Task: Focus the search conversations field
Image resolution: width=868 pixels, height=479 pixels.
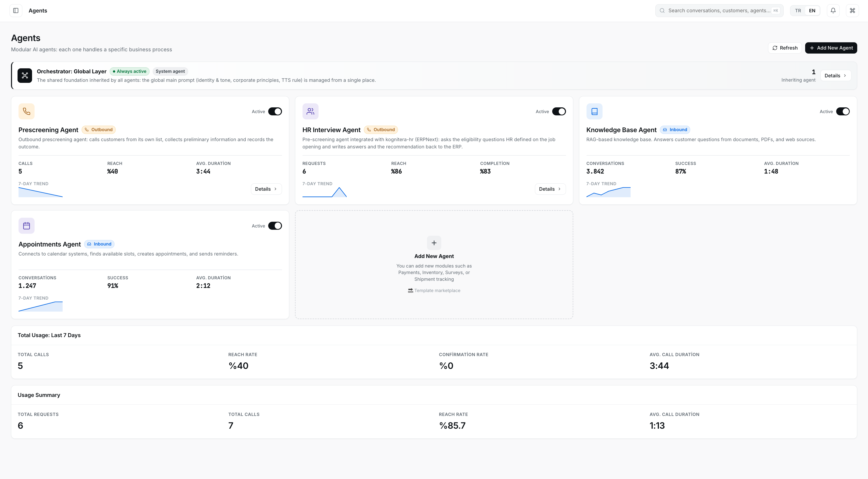Action: click(719, 11)
